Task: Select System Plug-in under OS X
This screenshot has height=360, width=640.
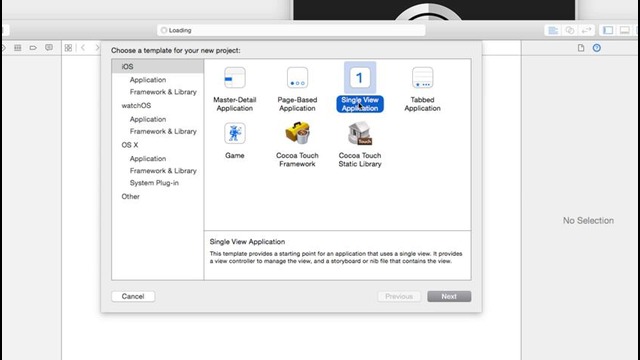Action: coord(154,183)
